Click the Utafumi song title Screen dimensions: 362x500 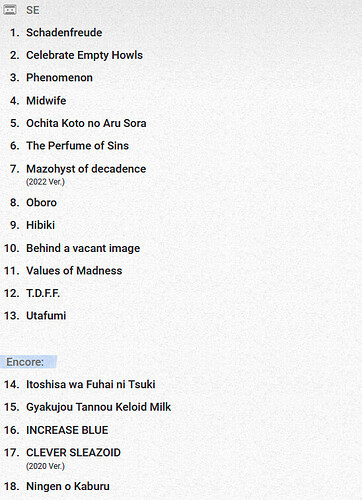click(46, 316)
